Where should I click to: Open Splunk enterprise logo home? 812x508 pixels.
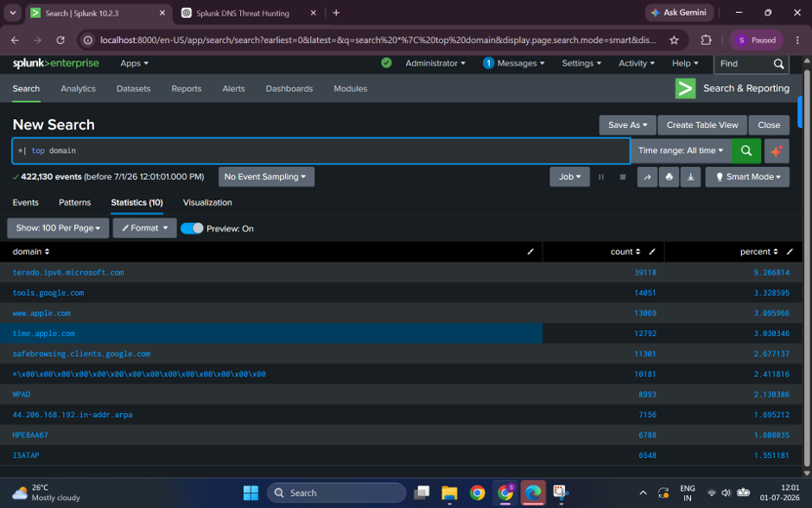[56, 63]
